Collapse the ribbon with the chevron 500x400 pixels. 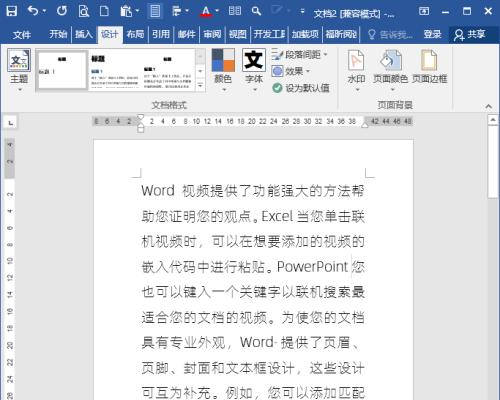click(489, 106)
